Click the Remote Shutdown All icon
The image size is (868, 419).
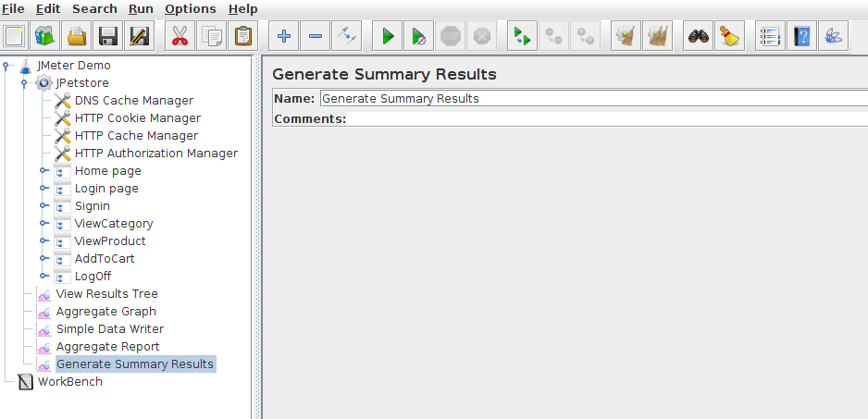click(585, 36)
